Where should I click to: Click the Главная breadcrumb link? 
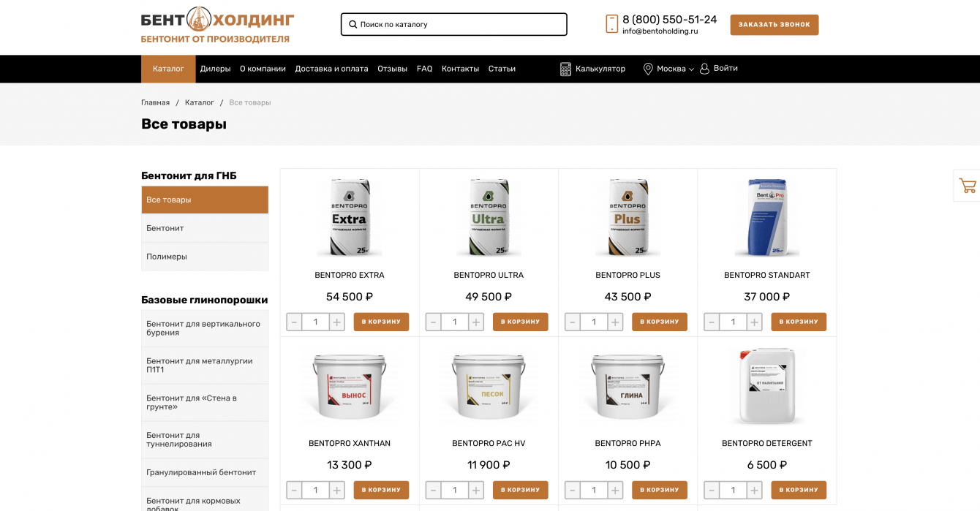point(155,102)
